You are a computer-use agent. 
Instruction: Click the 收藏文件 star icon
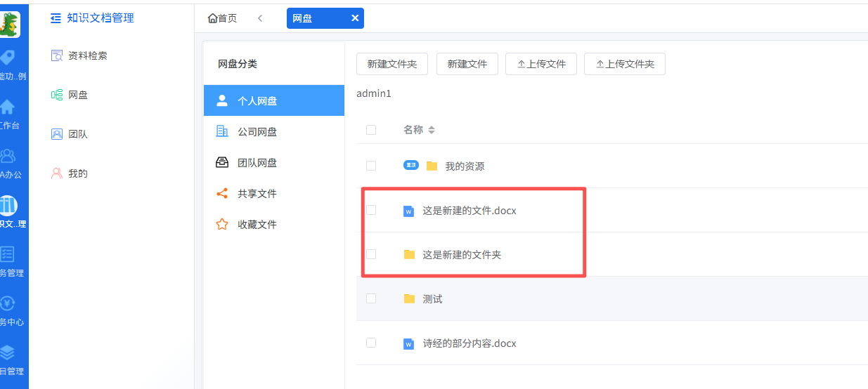(222, 224)
